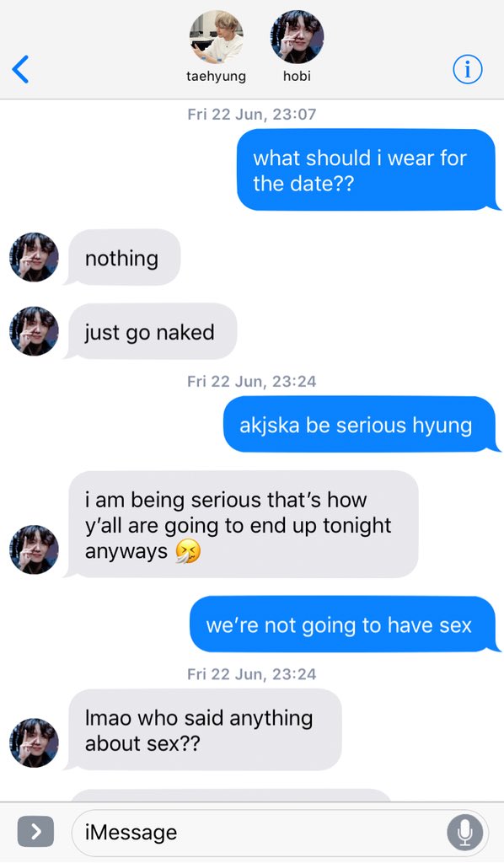Tap the taehyung name label
The width and height of the screenshot is (504, 863).
coord(217,76)
